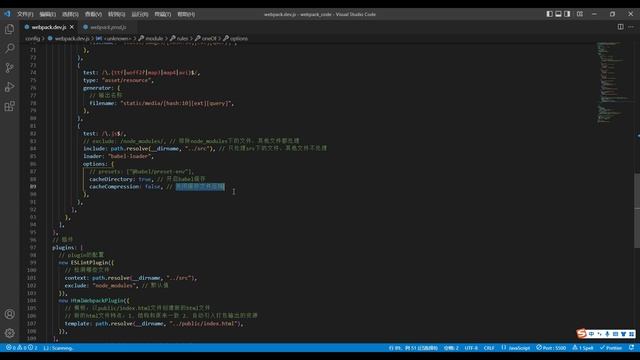Click the Sogou punctuation mode icon
Viewport: 640px width, 360px height.
click(599, 334)
